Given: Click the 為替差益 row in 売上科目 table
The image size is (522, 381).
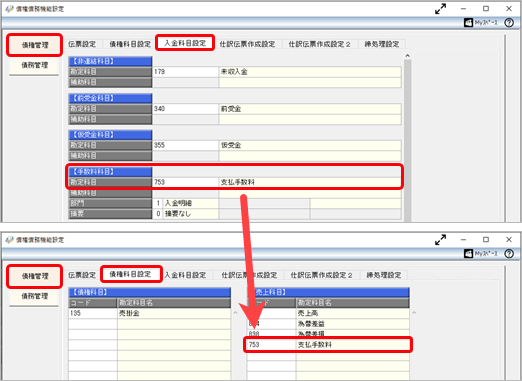Looking at the screenshot, I should (328, 324).
